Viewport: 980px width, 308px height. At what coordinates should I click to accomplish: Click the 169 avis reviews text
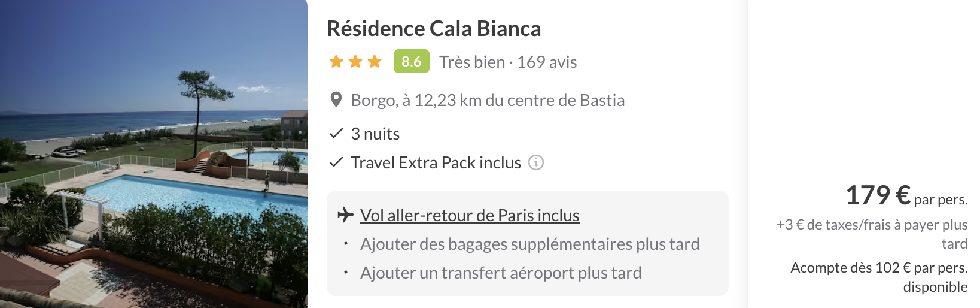tap(547, 62)
